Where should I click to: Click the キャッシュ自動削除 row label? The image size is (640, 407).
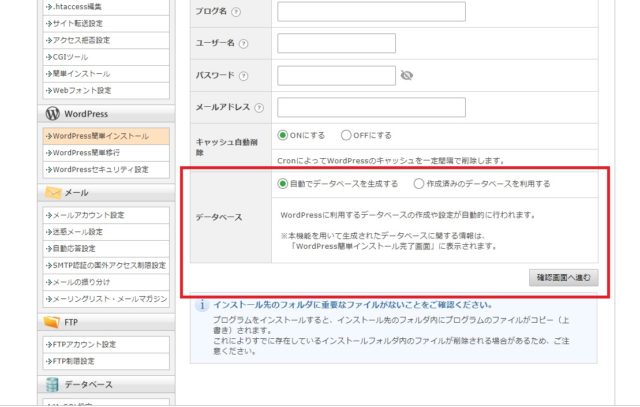point(227,147)
